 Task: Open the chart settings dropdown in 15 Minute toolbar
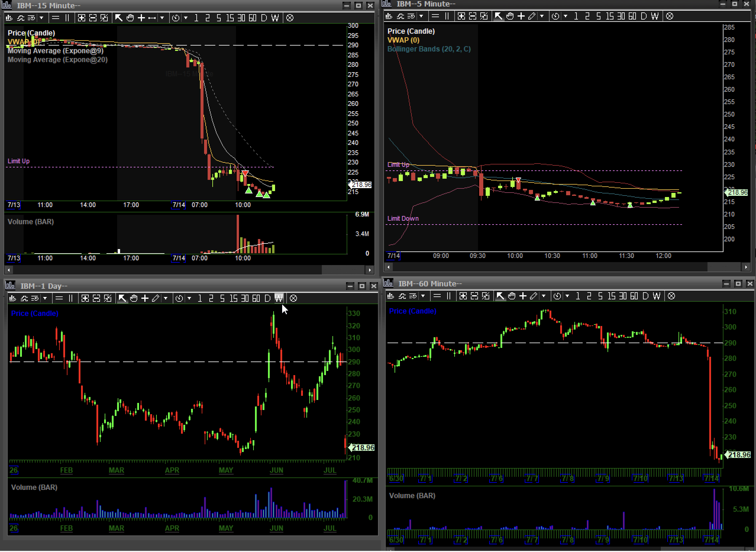[x=41, y=18]
